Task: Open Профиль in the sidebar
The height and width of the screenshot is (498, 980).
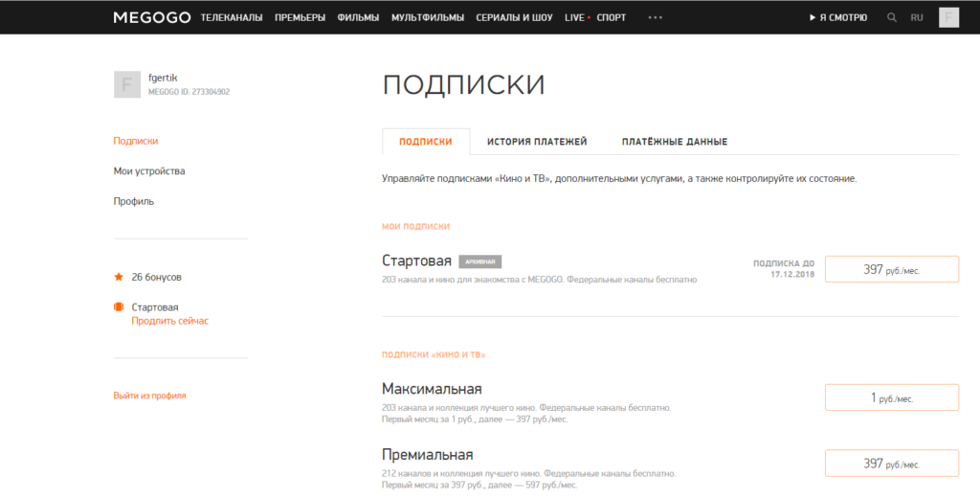Action: (134, 201)
